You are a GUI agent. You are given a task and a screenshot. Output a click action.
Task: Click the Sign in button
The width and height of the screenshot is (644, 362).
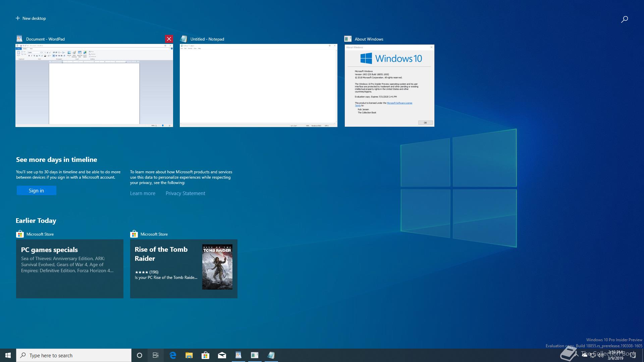(x=36, y=190)
